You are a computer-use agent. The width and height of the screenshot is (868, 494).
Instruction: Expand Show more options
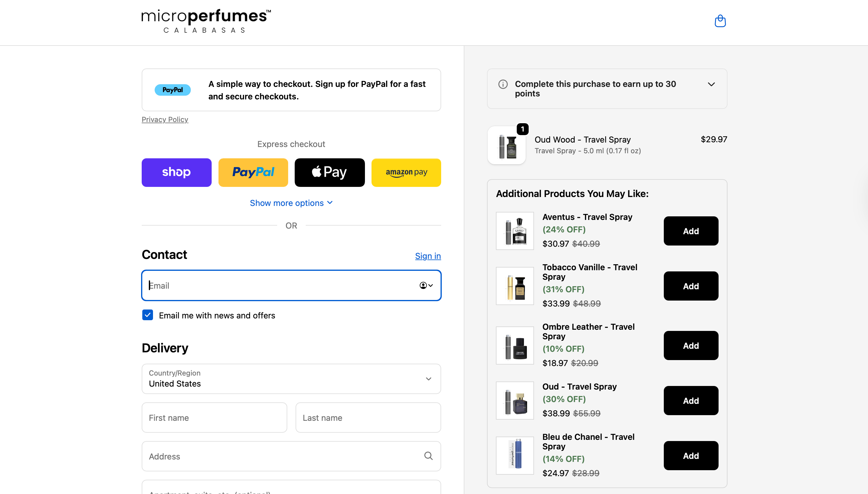(291, 203)
